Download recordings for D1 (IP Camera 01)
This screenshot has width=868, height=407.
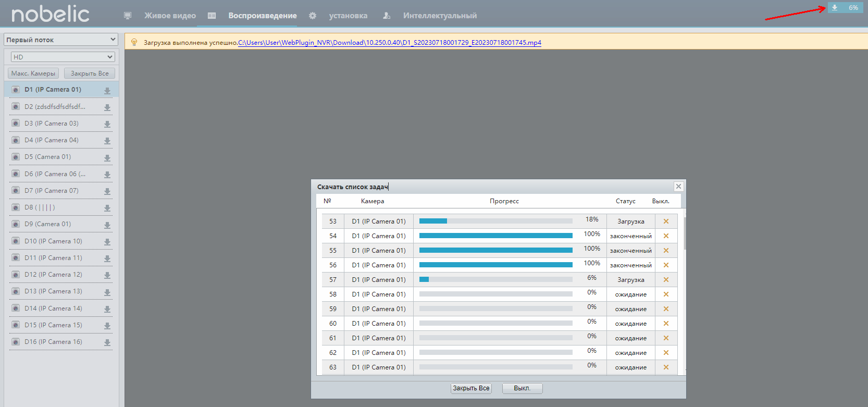(107, 91)
